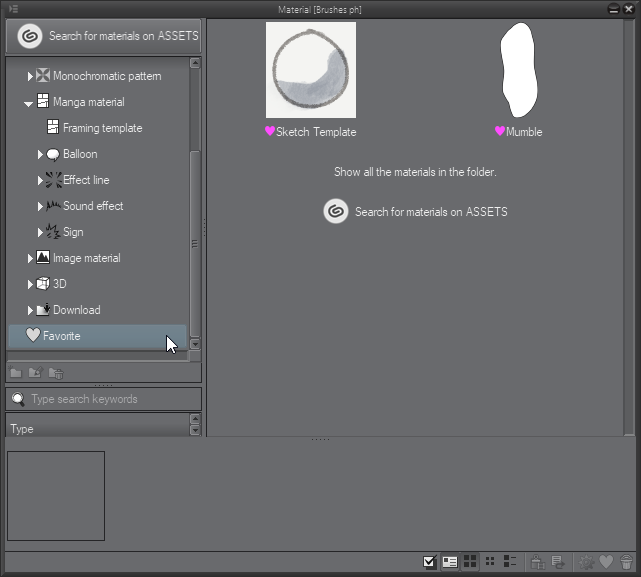The width and height of the screenshot is (641, 577).
Task: Open material properties gear icon
Action: point(587,562)
